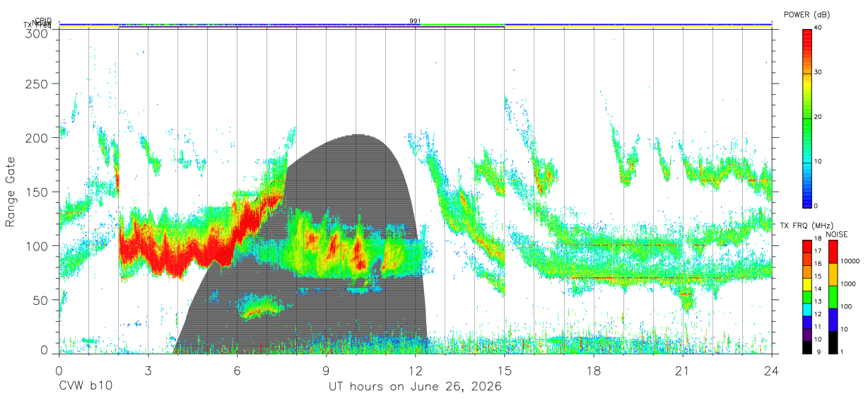Pick the red 17-18 MHz swatch

(807, 247)
